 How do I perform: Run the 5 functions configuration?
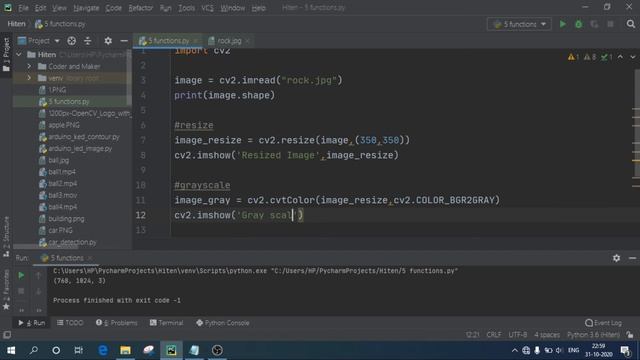(x=563, y=24)
